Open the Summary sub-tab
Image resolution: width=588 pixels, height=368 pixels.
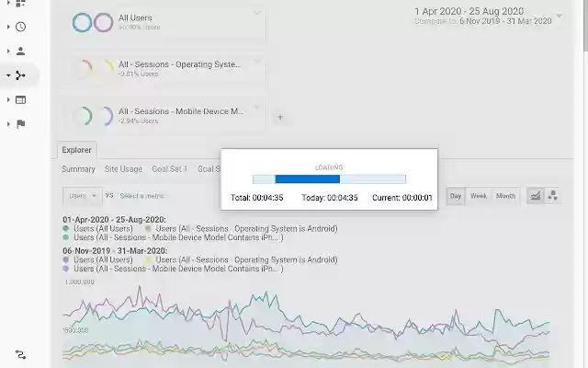point(78,169)
